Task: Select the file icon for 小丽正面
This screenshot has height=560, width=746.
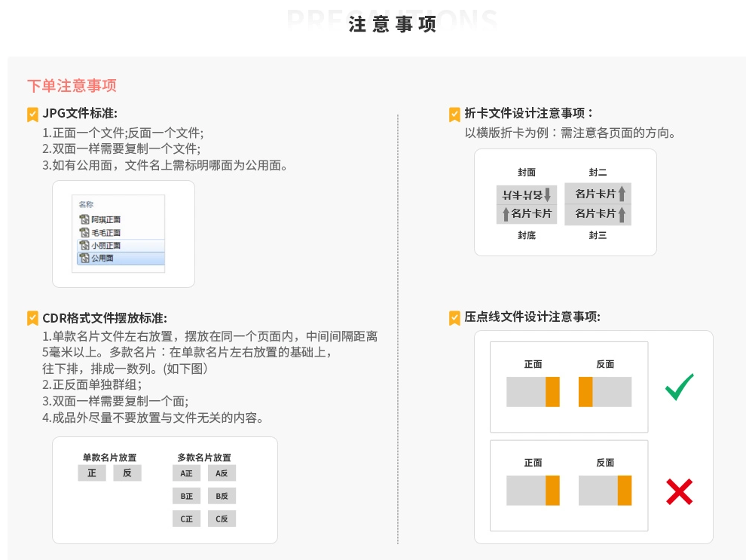Action: (x=84, y=246)
